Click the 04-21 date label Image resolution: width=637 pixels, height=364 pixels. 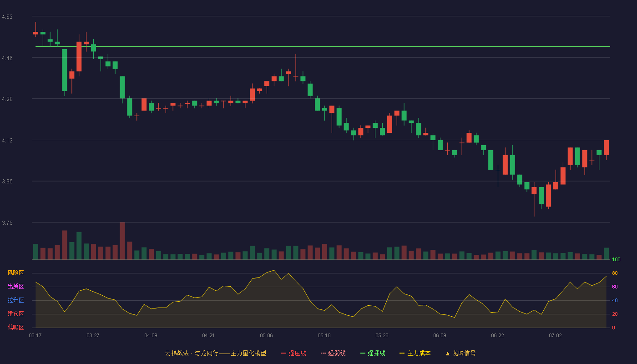tap(208, 335)
